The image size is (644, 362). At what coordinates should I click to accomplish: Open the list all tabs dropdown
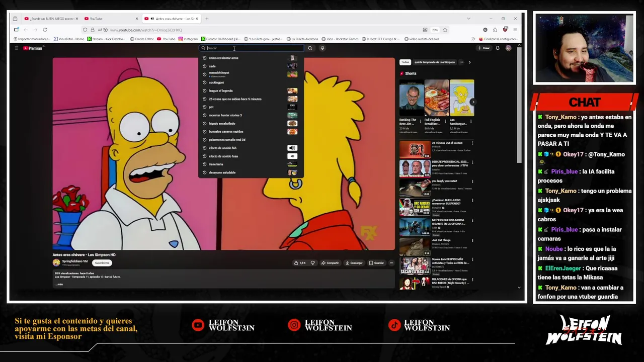pos(468,19)
